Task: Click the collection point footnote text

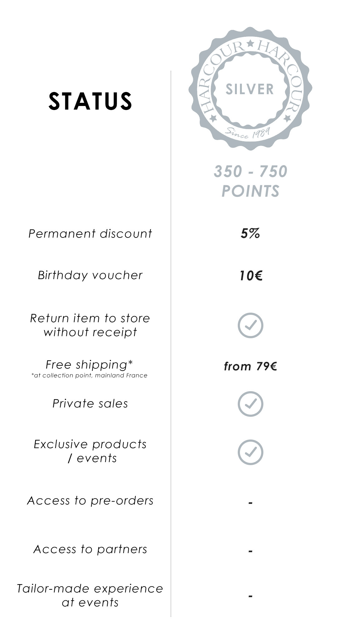Action: [x=89, y=376]
